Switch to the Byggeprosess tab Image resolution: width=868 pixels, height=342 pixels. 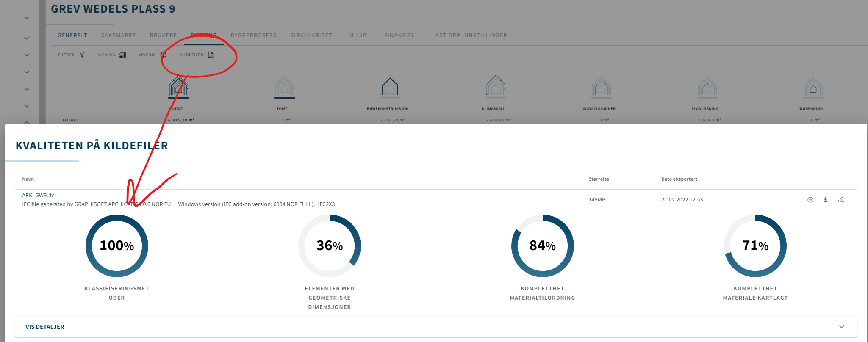(x=253, y=36)
